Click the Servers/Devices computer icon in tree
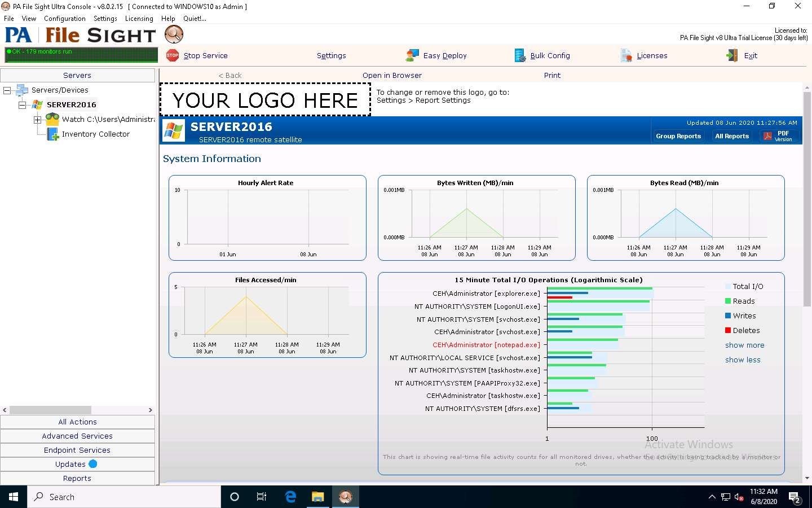 pyautogui.click(x=22, y=90)
